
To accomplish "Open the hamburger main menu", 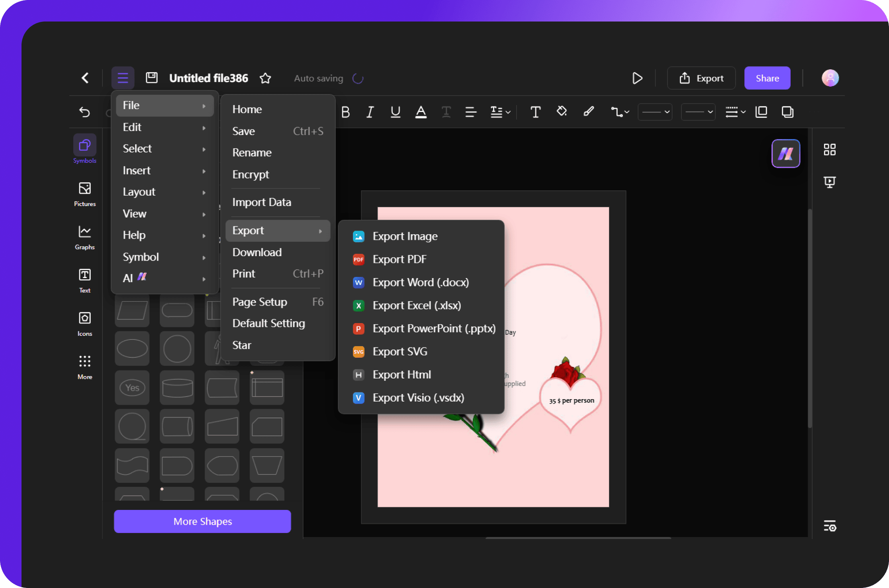I will [123, 78].
